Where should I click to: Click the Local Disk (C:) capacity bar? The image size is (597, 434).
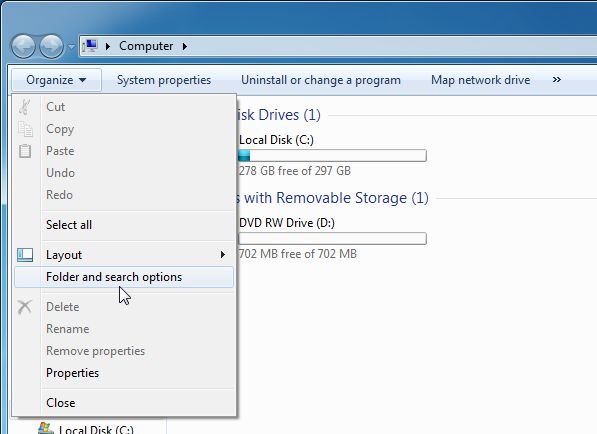(332, 156)
